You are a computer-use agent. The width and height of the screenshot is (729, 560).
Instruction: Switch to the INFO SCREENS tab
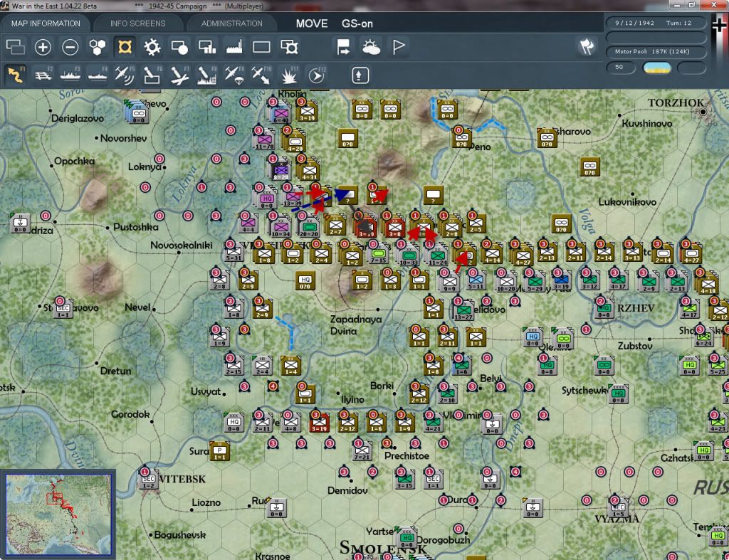pos(137,23)
